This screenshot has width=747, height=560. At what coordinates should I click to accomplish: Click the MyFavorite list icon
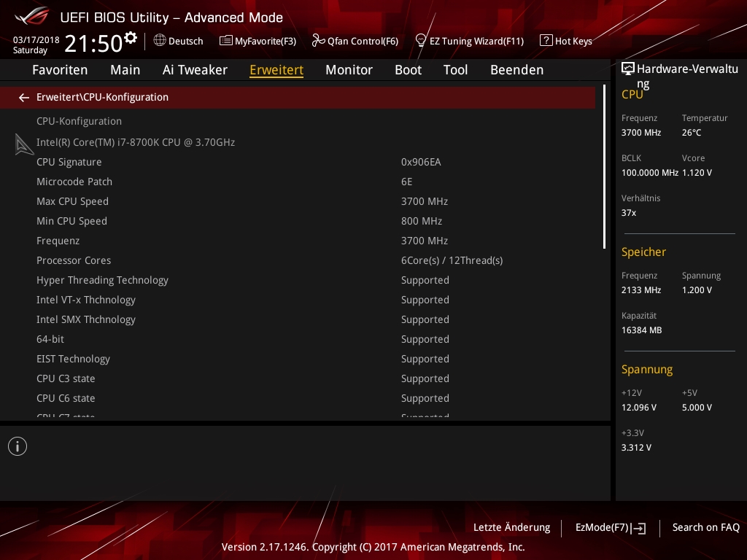point(226,41)
